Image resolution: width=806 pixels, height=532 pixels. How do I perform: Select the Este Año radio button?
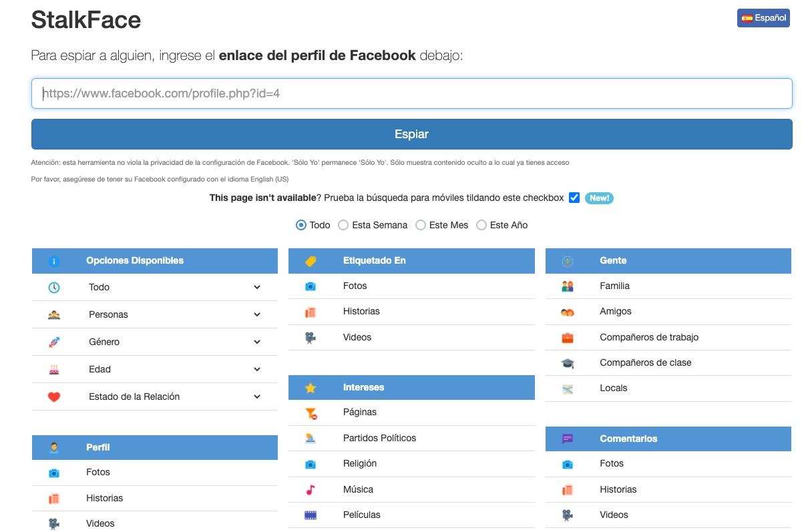481,226
